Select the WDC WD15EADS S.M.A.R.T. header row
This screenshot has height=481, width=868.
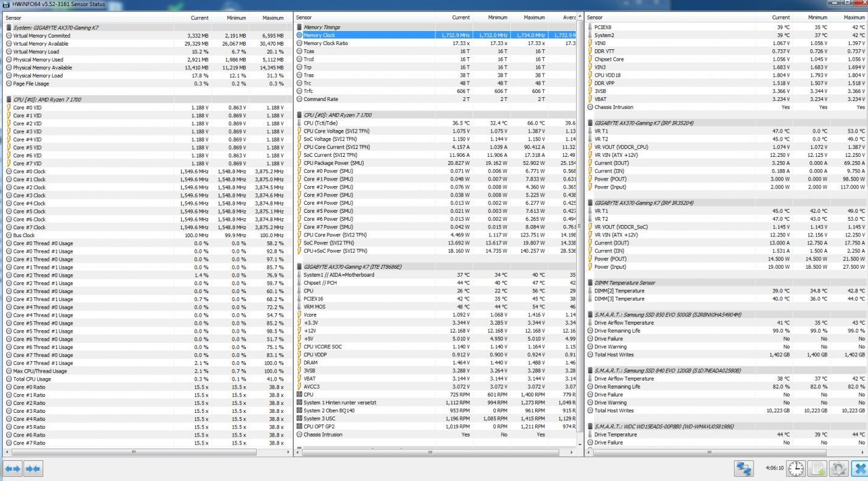[x=727, y=426]
